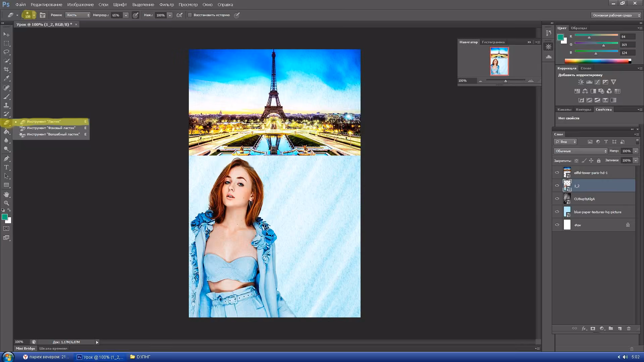Click the Navigator zoom slider
Image resolution: width=644 pixels, height=362 pixels.
pyautogui.click(x=505, y=81)
